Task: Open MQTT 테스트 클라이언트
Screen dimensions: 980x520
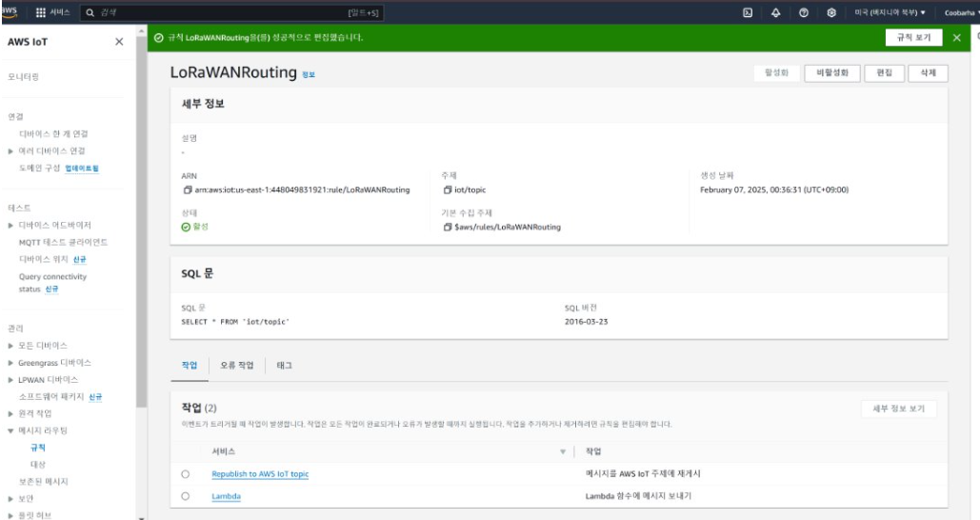Action: click(63, 243)
